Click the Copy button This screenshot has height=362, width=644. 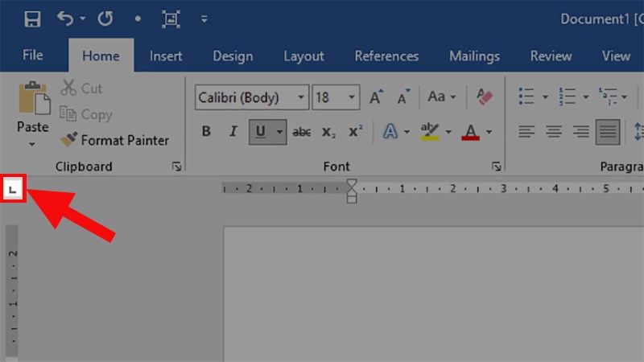coord(85,114)
